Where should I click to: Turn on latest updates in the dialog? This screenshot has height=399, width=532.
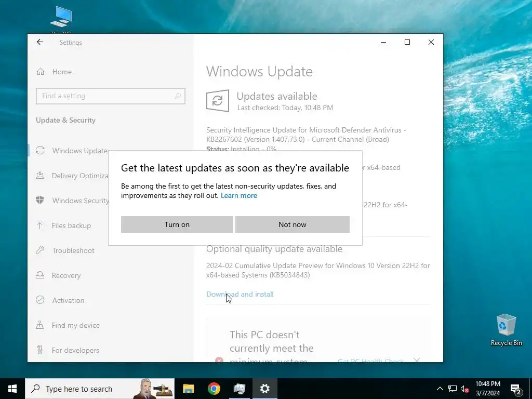(x=177, y=224)
